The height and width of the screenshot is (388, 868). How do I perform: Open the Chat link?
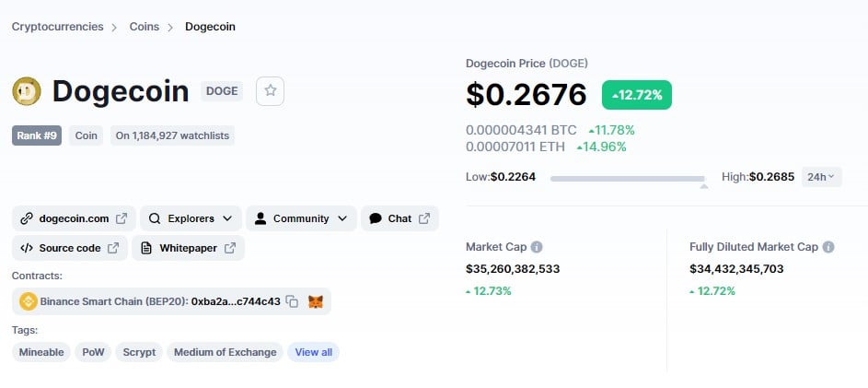(x=399, y=218)
